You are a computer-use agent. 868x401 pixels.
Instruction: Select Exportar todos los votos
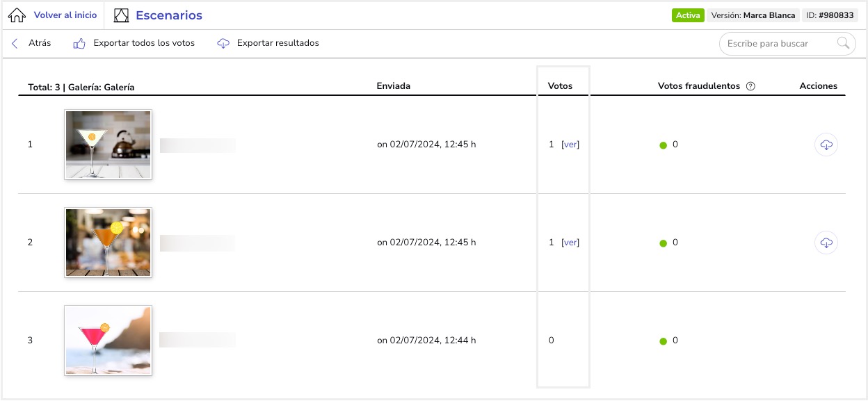click(144, 43)
